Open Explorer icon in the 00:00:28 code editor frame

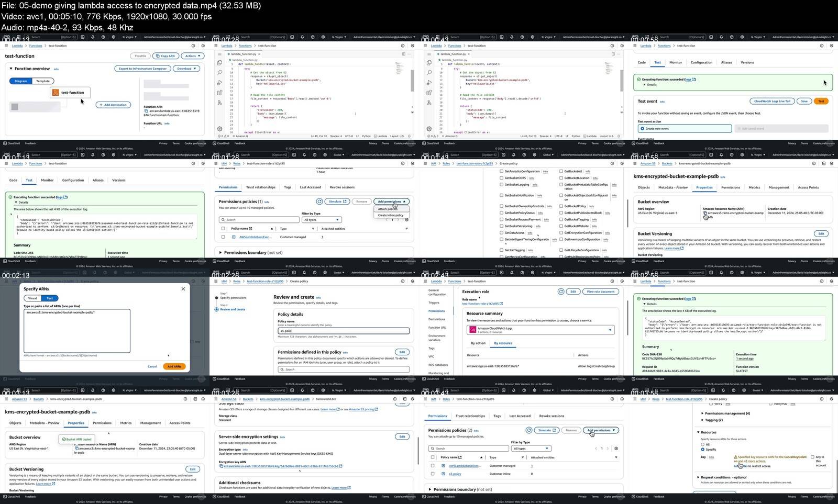coord(219,62)
